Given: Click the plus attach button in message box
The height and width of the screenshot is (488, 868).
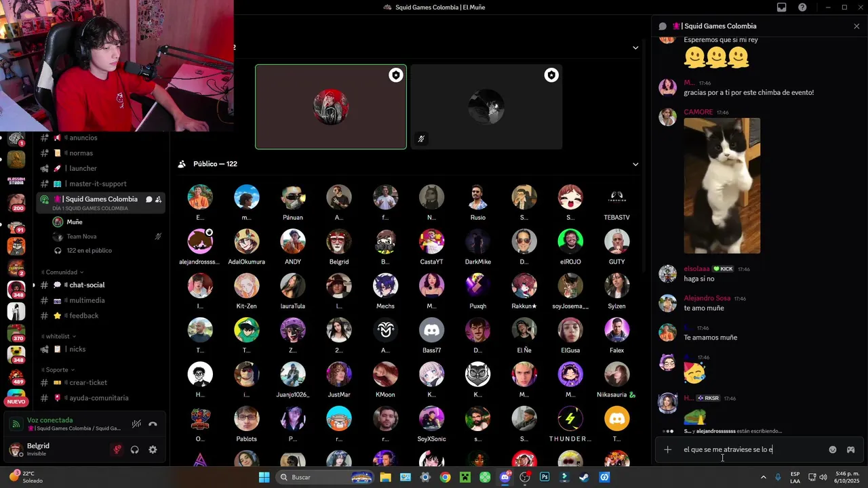Looking at the screenshot, I should pyautogui.click(x=668, y=449).
